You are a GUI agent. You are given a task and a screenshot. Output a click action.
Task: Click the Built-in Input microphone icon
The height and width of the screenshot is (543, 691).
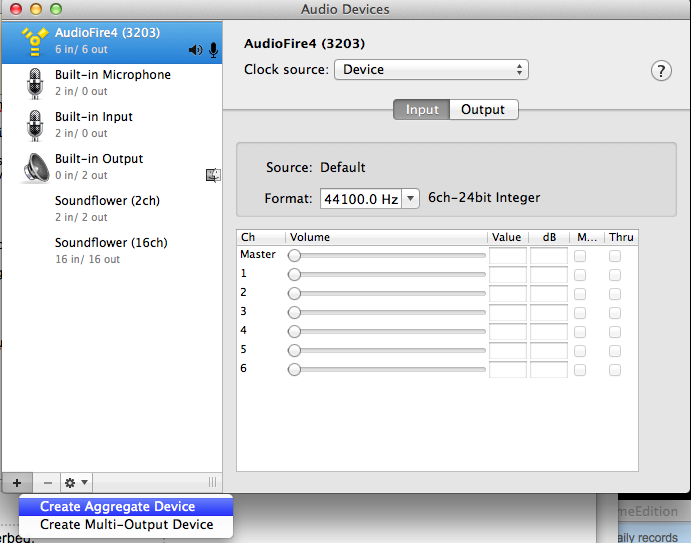35,126
